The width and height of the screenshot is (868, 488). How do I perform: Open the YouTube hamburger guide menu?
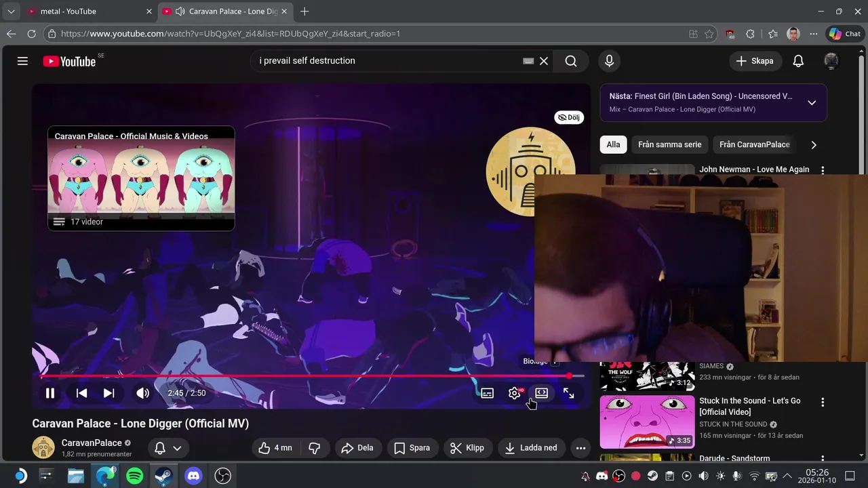tap(22, 61)
